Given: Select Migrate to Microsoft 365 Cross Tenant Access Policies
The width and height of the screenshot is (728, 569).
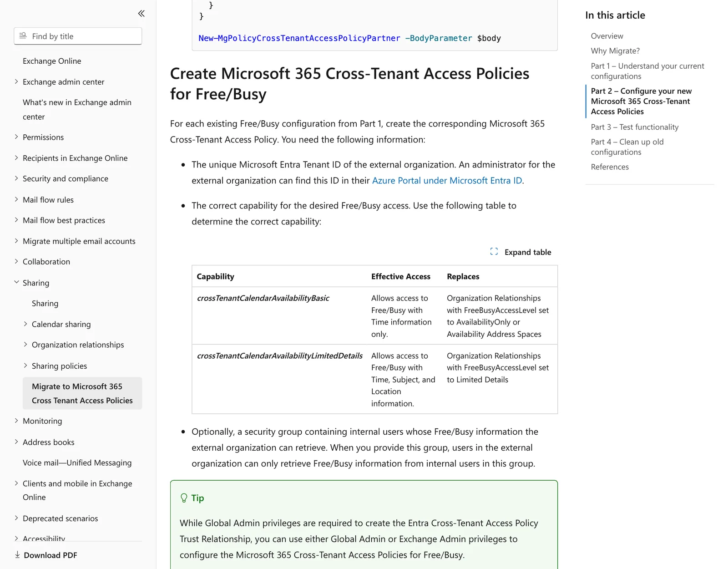Looking at the screenshot, I should pos(82,393).
